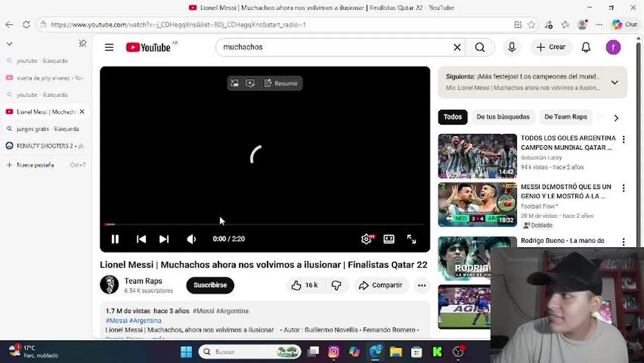Open the browser split screen icon
The image size is (644, 363).
coord(518,24)
